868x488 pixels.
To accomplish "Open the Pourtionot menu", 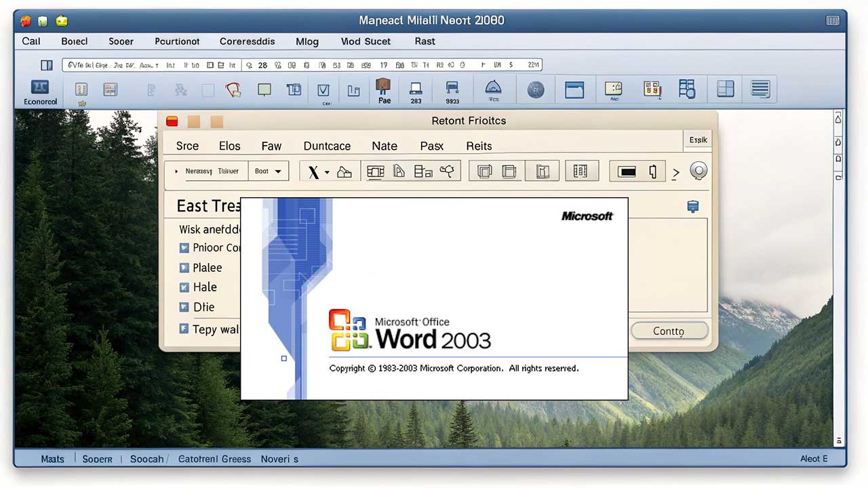I will [177, 41].
